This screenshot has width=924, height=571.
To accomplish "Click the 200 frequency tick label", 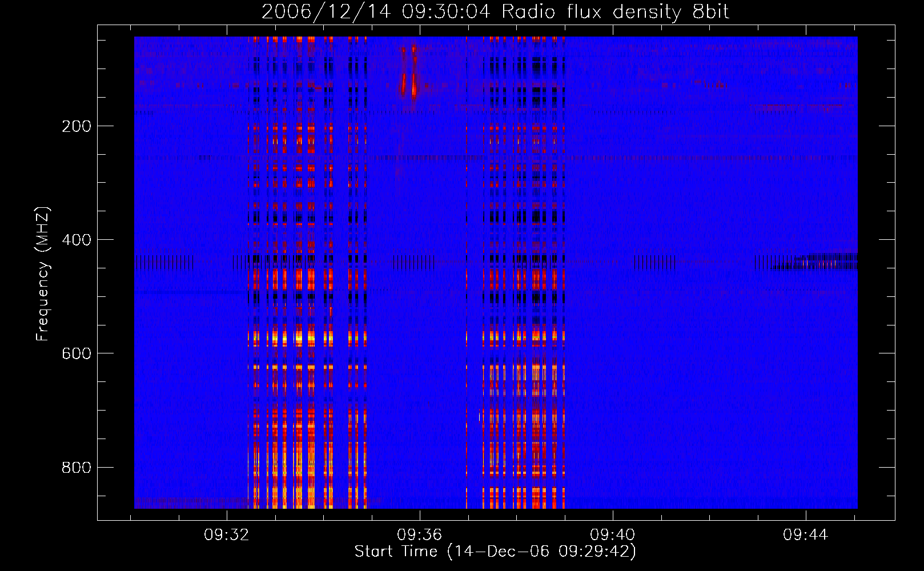I will coord(77,126).
